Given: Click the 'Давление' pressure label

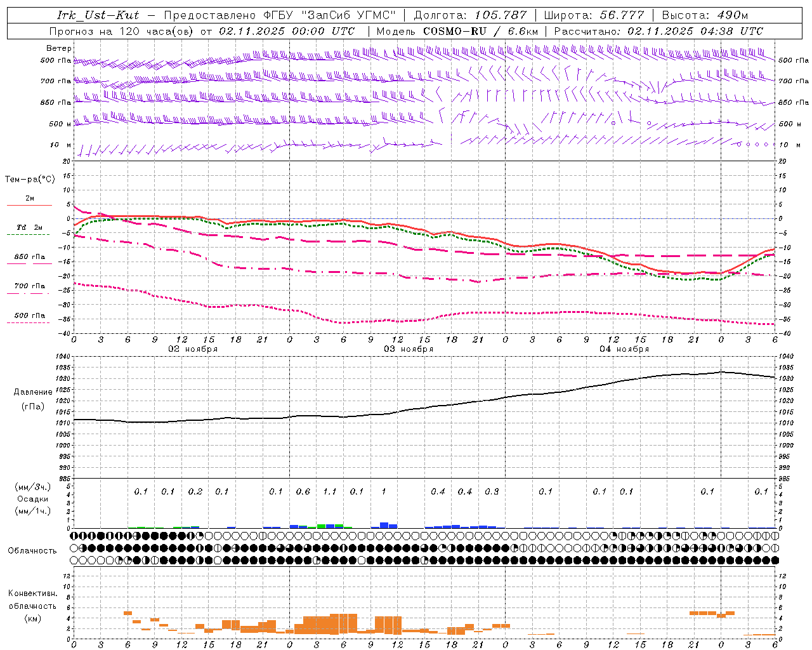Looking at the screenshot, I should pos(33,392).
